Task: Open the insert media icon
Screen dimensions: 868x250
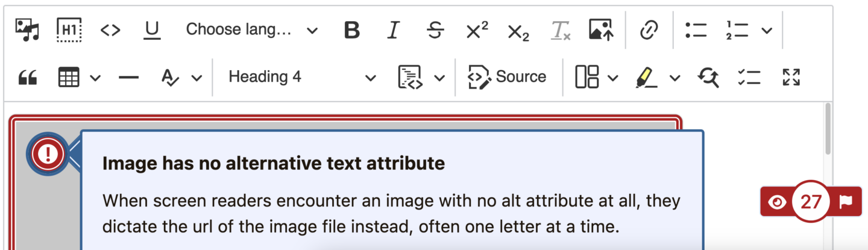Action: point(27,30)
